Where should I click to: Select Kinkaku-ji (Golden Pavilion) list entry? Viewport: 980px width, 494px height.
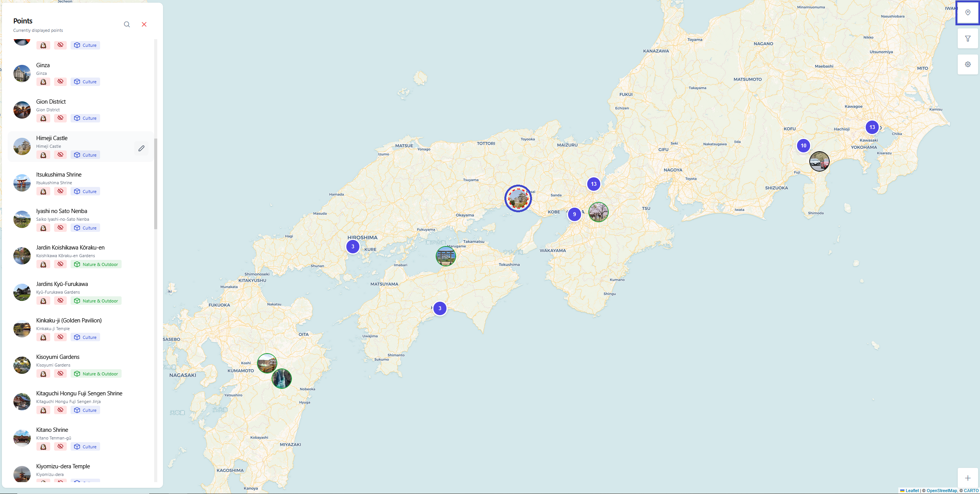(x=69, y=321)
